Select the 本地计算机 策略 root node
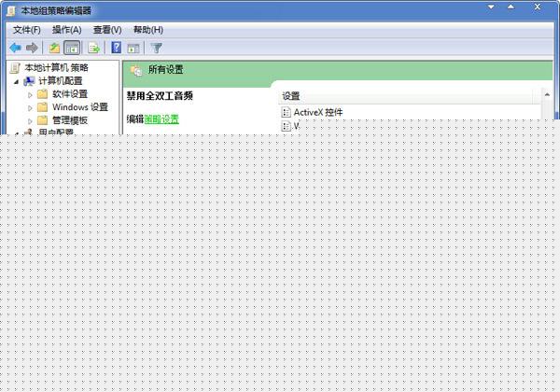Image resolution: width=560 pixels, height=392 pixels. click(x=56, y=67)
